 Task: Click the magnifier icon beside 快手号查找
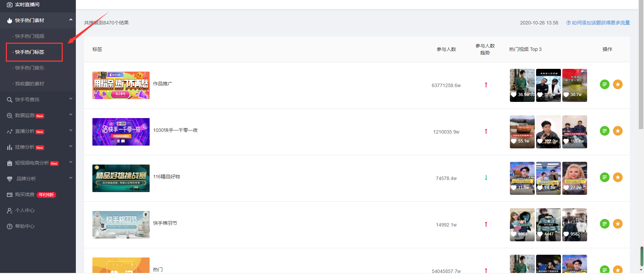click(10, 100)
